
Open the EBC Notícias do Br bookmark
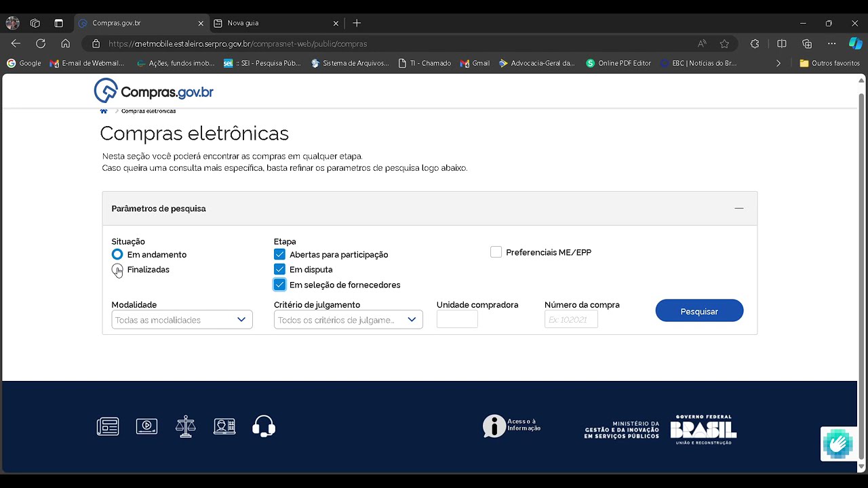tap(698, 63)
